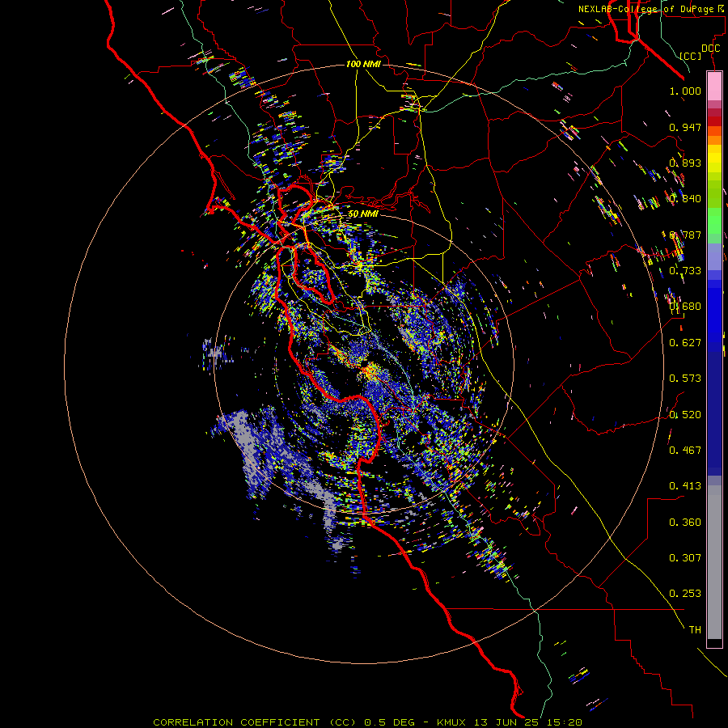Click the 'KMUX' radar site identifier in the caption
Viewport: 728px width, 728px height.
452,722
